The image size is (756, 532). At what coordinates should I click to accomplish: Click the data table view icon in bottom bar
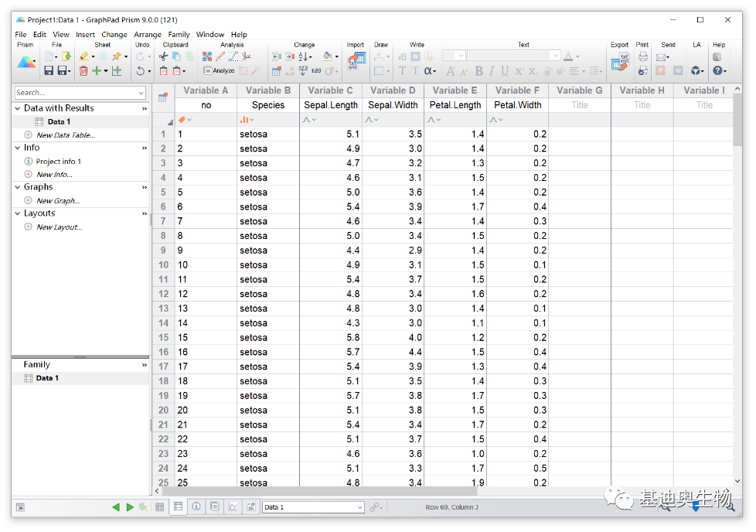pos(178,506)
